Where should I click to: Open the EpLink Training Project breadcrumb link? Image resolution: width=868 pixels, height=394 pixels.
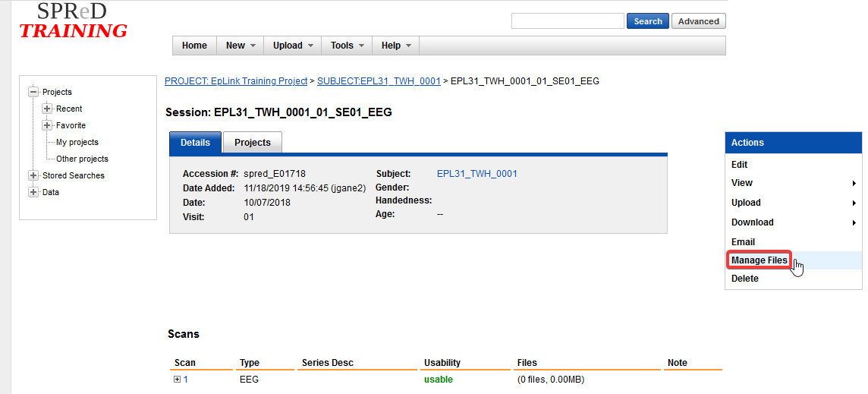[x=236, y=80]
